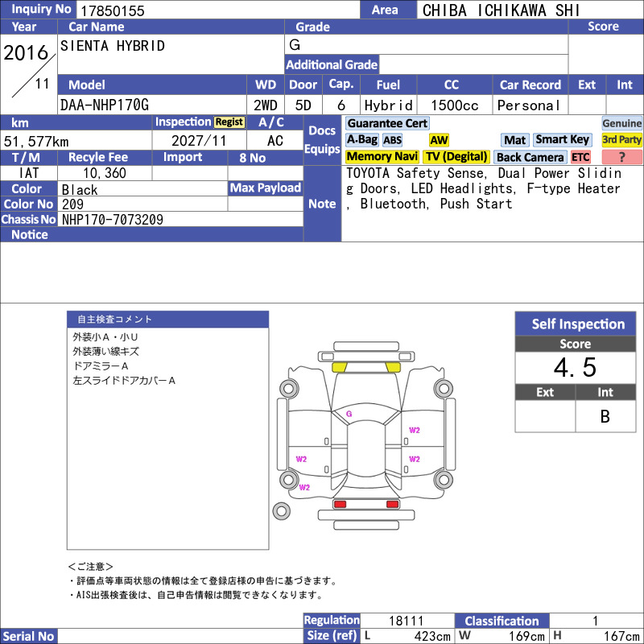Click the car name SIENTA HYBRID
The image size is (644, 644).
(x=113, y=46)
